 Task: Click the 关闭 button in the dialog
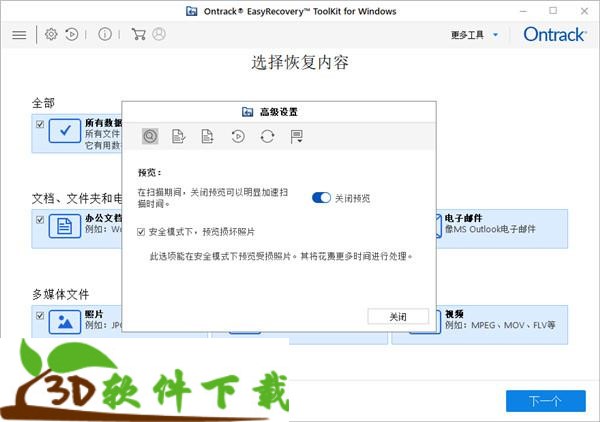398,316
